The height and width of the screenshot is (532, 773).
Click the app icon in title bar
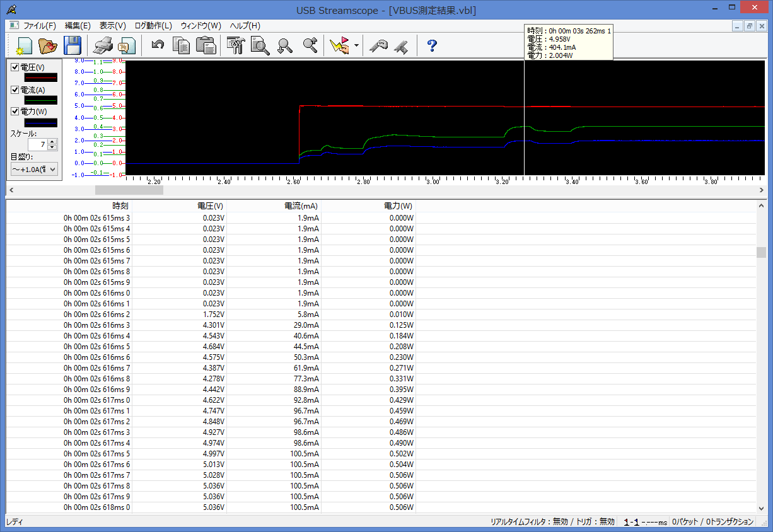tap(12, 10)
